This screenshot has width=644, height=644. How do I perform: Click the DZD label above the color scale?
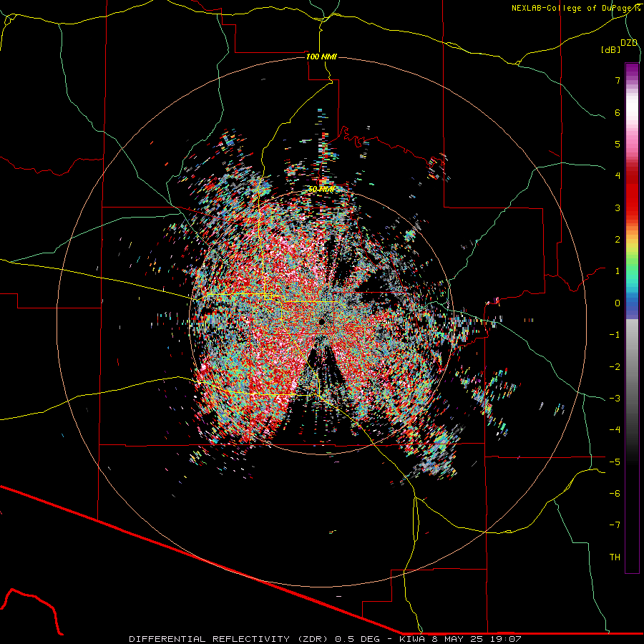(x=629, y=43)
